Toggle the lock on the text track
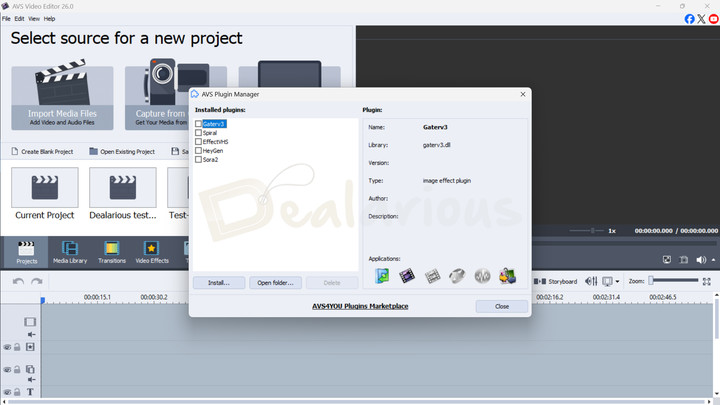This screenshot has width=720, height=405. (x=17, y=392)
